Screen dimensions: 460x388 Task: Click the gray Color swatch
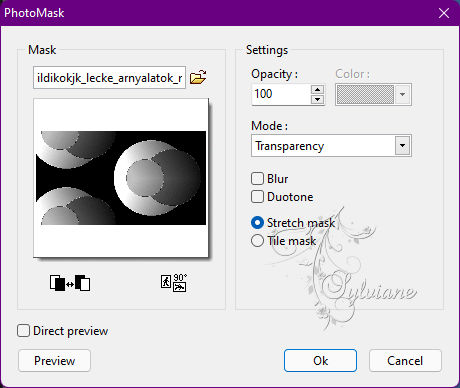coord(365,94)
